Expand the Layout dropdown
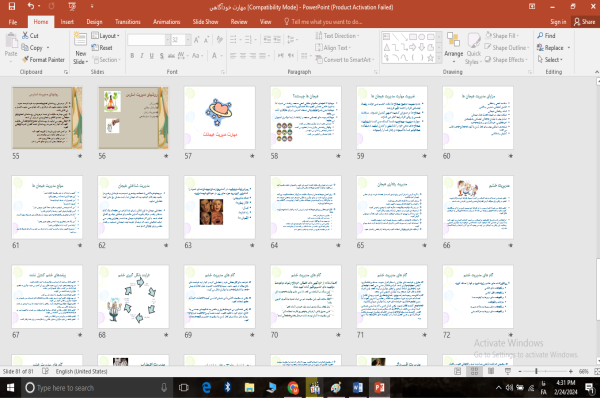This screenshot has width=600, height=400. tap(108, 36)
